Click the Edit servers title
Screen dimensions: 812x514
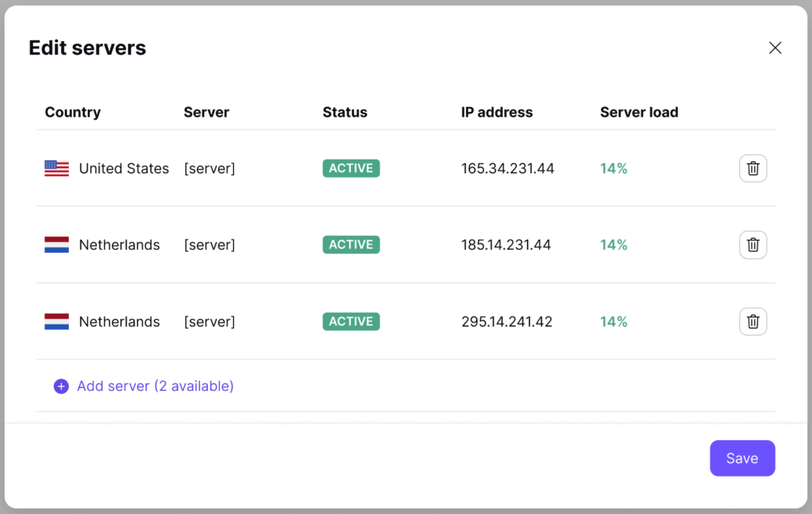tap(87, 48)
